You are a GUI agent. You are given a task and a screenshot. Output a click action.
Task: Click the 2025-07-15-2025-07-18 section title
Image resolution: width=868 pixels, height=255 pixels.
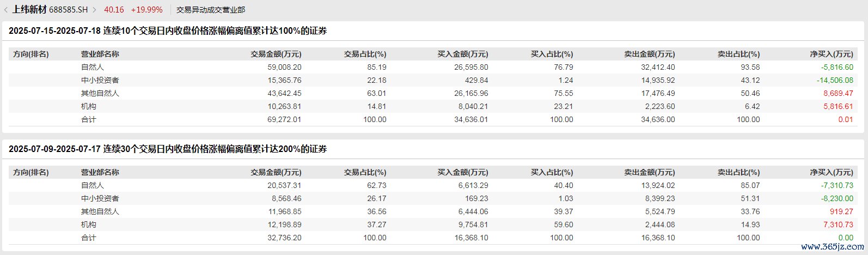[x=168, y=31]
